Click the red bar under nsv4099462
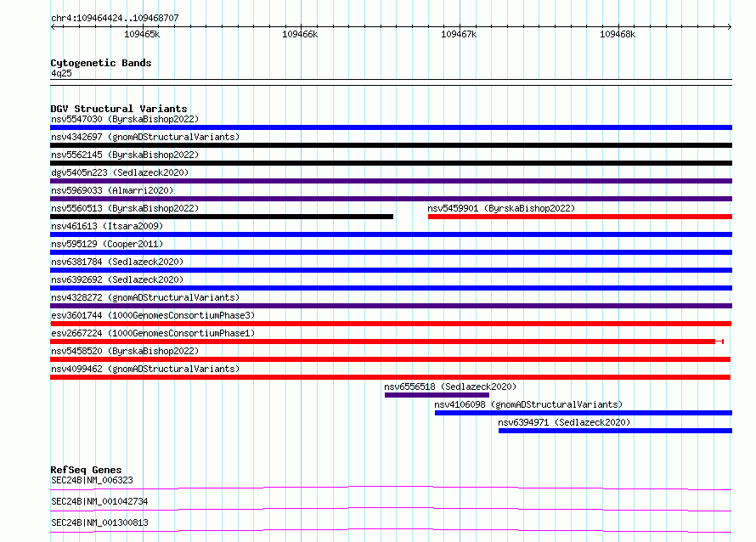Screen dimensions: 756x542 coord(391,377)
